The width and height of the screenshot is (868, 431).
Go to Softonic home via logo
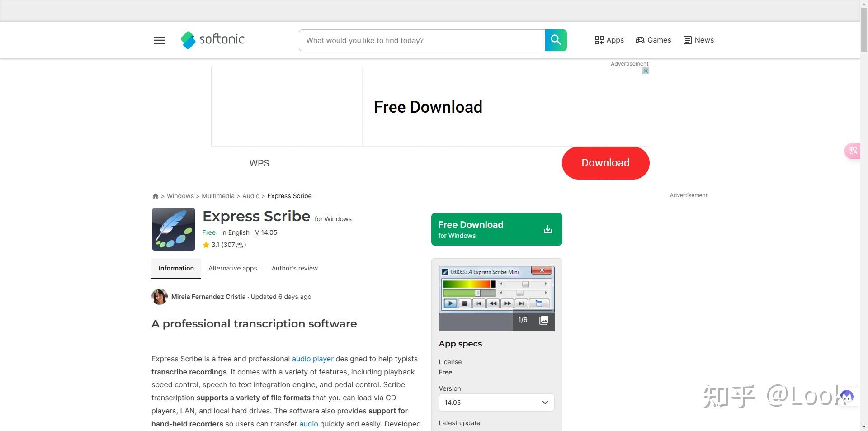click(212, 40)
